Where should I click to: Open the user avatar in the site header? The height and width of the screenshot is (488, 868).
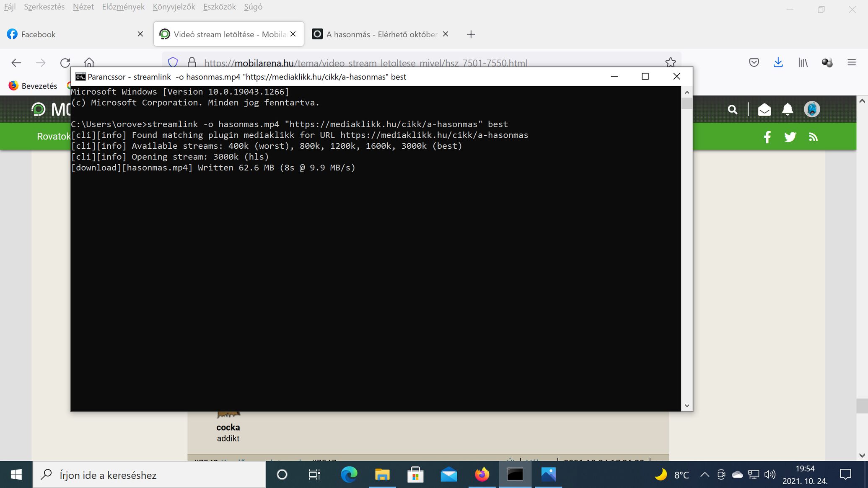click(x=812, y=109)
